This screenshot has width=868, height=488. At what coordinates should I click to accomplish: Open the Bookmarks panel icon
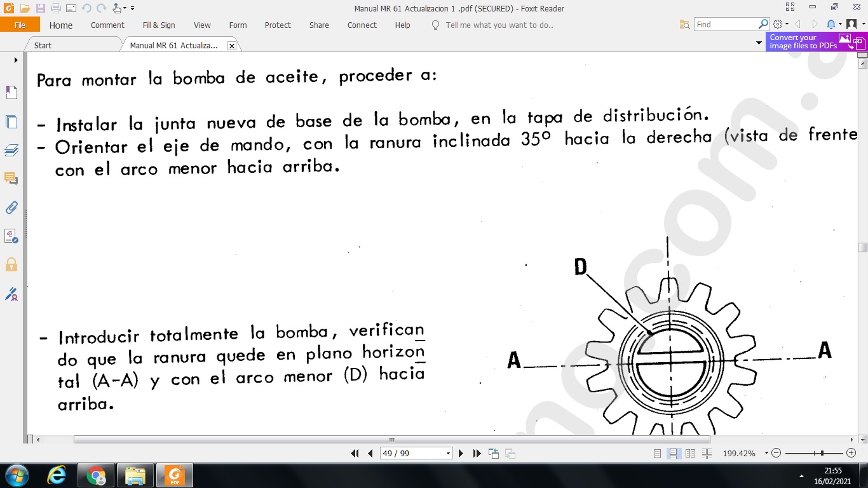click(11, 93)
